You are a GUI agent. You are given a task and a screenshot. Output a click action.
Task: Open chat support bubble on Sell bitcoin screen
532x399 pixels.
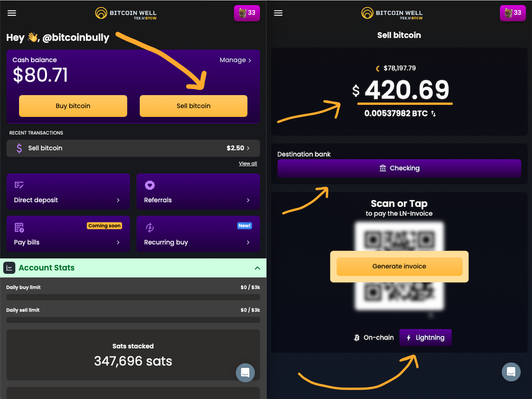click(x=511, y=372)
